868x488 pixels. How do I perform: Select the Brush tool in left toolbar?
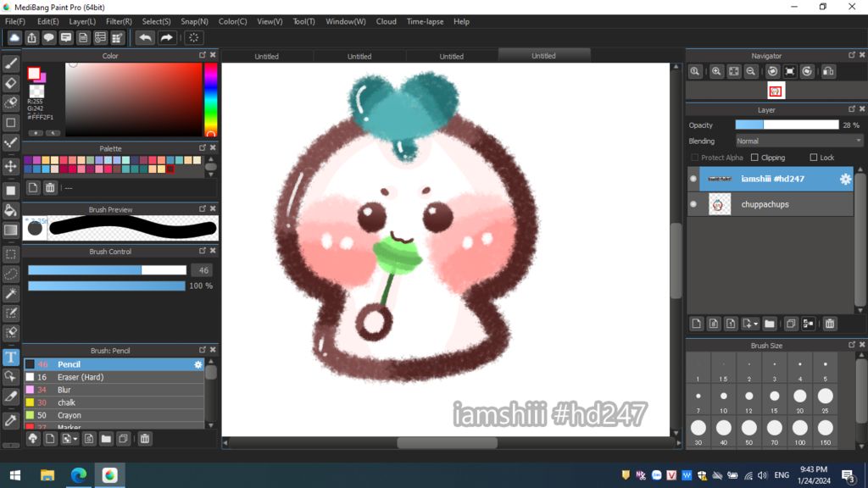coord(10,64)
